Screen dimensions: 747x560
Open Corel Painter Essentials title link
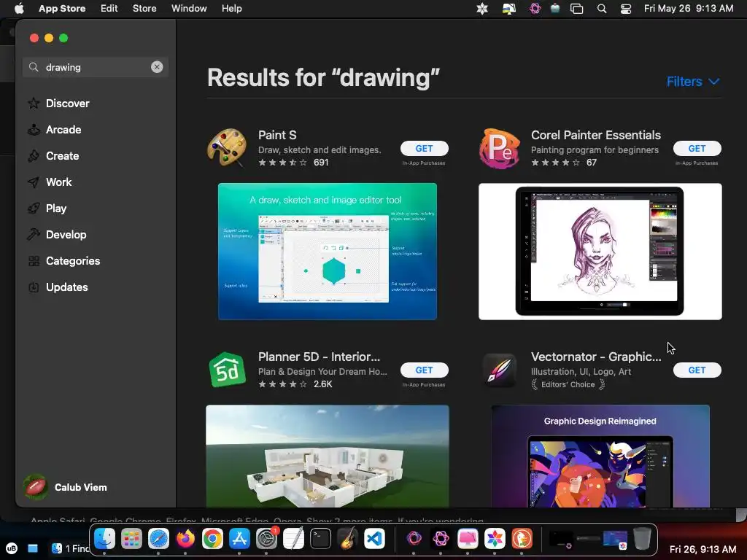[x=595, y=135]
